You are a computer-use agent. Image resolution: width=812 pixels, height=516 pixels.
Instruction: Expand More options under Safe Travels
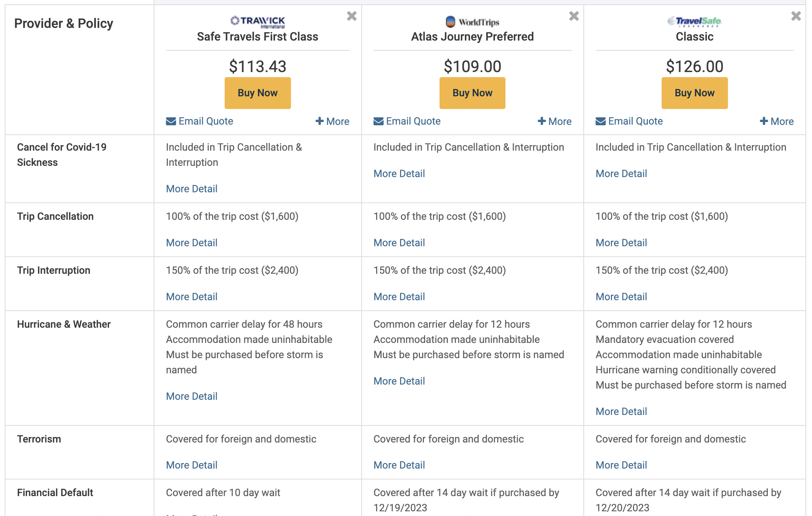pyautogui.click(x=332, y=121)
